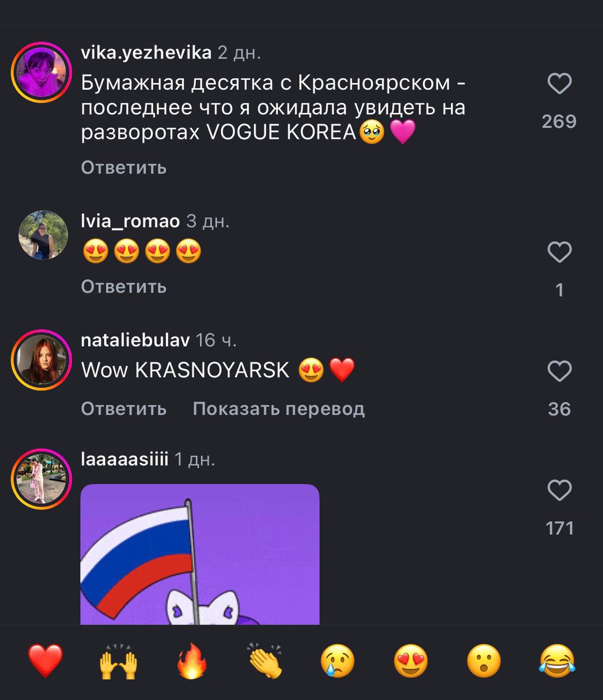
Task: Like nataliebulav's KRASNOYARSK comment
Action: pyautogui.click(x=559, y=371)
